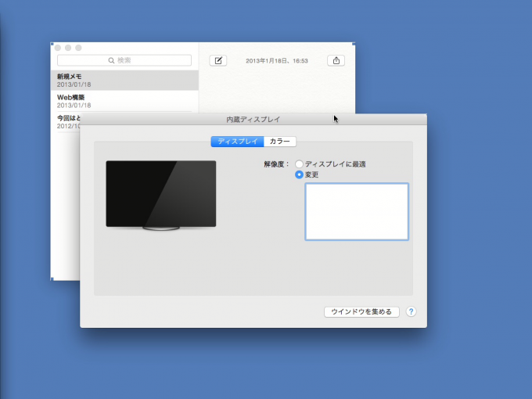This screenshot has height=399, width=532.
Task: Zoom the Notes window with third button
Action: point(78,49)
